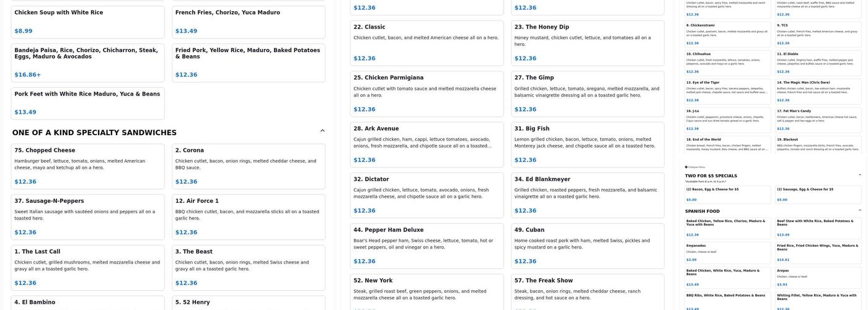Click the Collapse Menu icon
This screenshot has width=868, height=310.
pyautogui.click(x=686, y=167)
